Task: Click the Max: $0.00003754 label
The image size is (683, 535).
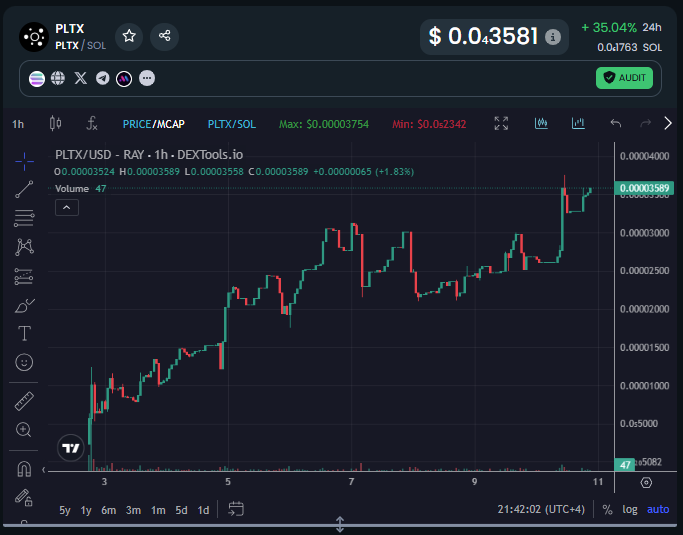Action: [324, 124]
